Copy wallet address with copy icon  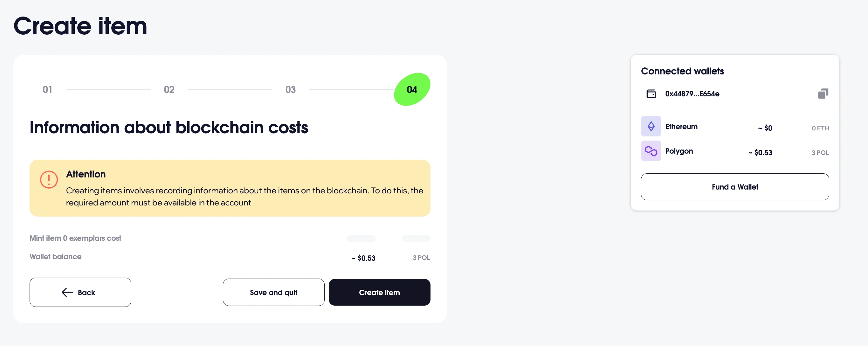pyautogui.click(x=823, y=94)
